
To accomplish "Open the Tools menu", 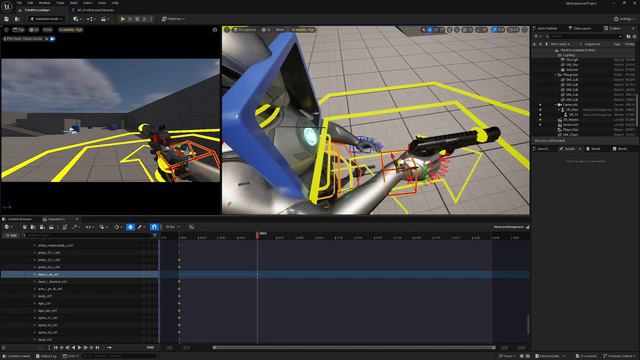I will [x=60, y=3].
